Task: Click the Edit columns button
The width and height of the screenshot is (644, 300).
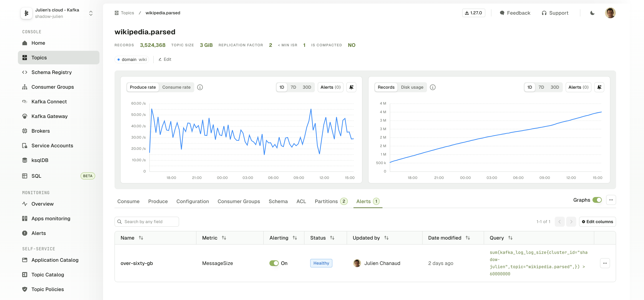Action: 597,222
